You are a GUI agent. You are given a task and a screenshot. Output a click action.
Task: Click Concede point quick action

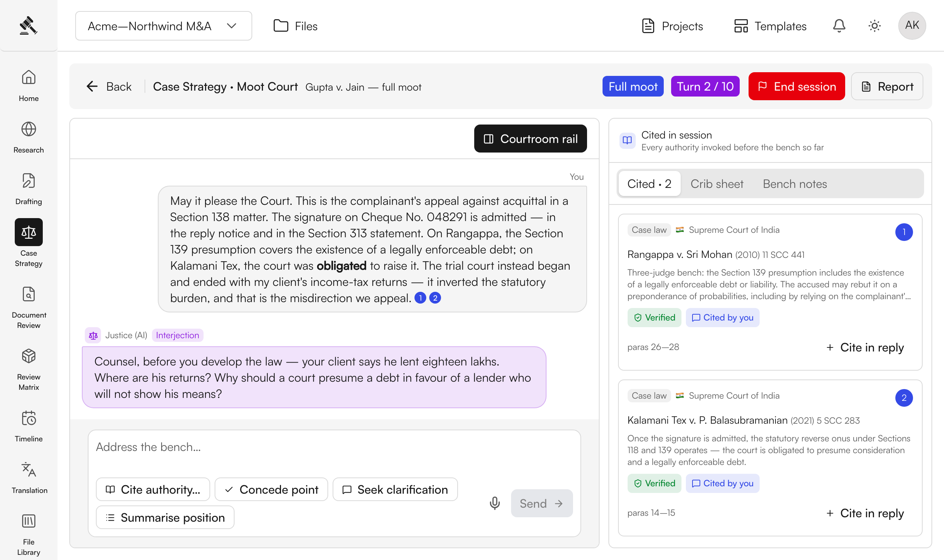[271, 489]
